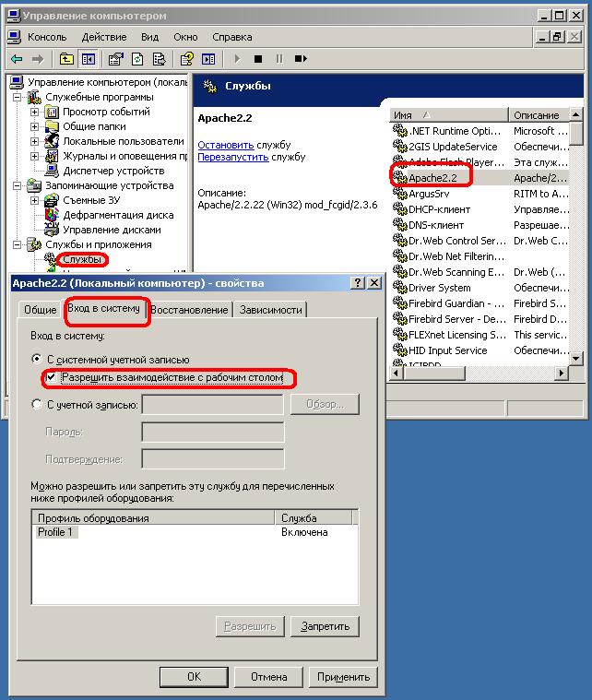
Task: Switch to the Общие tab
Action: 41,309
